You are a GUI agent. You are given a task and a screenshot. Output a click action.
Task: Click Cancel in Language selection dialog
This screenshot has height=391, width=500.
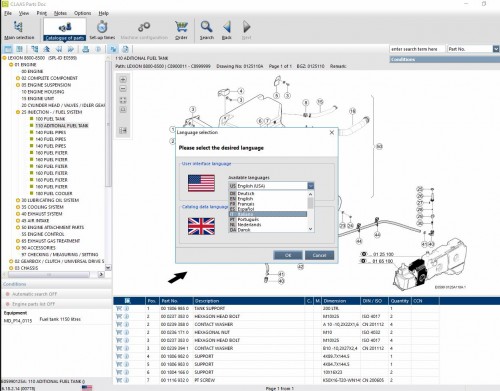(319, 255)
